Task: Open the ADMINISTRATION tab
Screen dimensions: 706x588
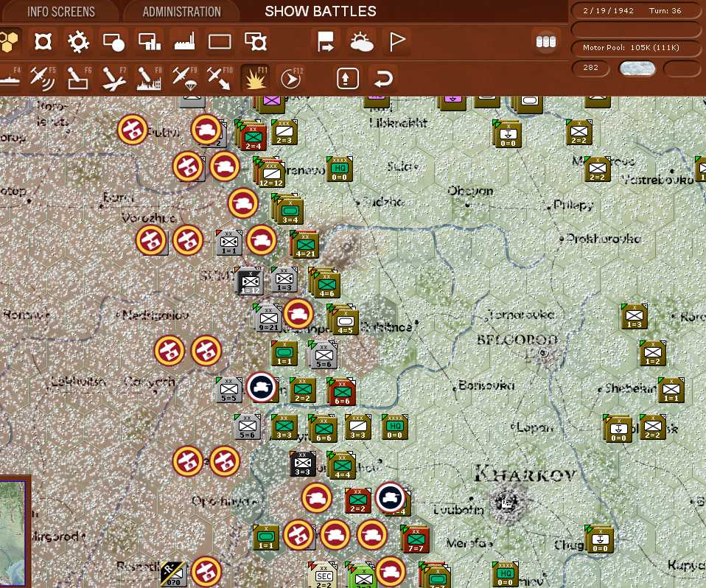Action: 182,12
